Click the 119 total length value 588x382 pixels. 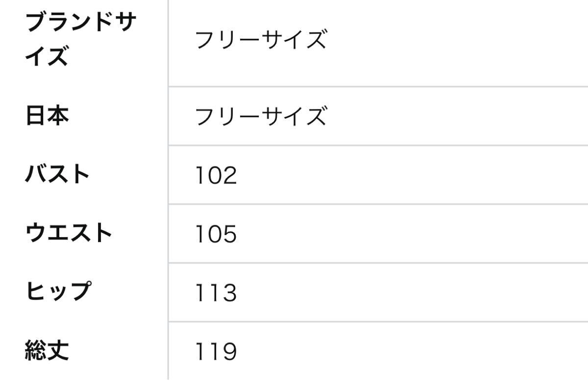[216, 351]
